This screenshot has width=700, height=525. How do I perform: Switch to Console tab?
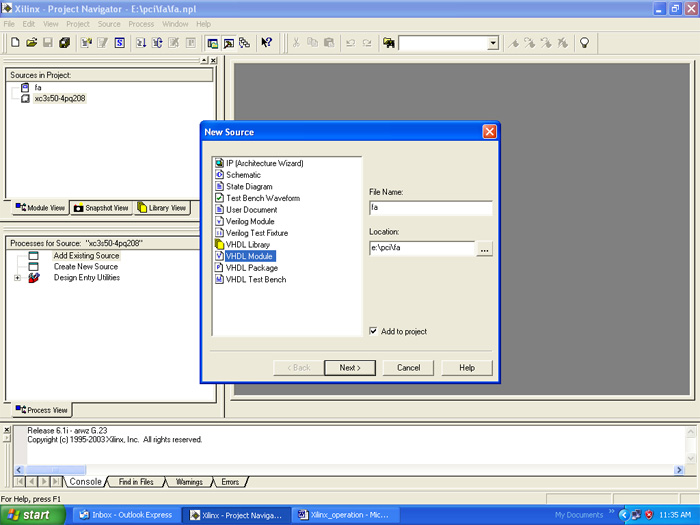pos(85,482)
